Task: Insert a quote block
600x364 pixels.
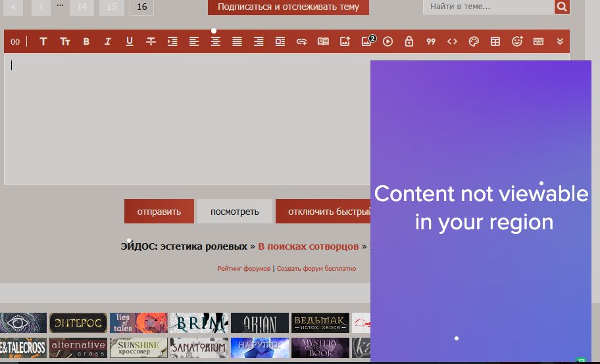Action: [x=431, y=41]
